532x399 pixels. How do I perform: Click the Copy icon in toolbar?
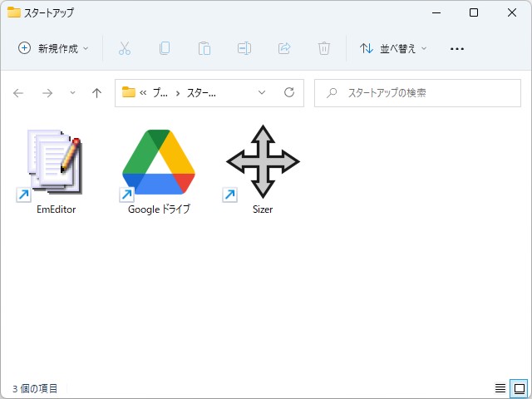(x=165, y=48)
